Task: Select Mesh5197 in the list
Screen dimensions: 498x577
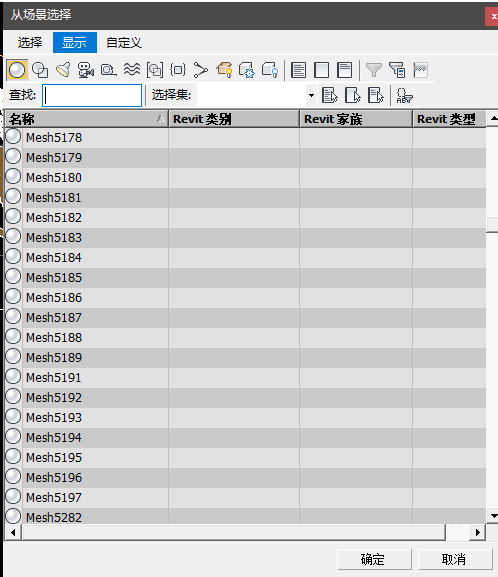Action: coord(54,498)
